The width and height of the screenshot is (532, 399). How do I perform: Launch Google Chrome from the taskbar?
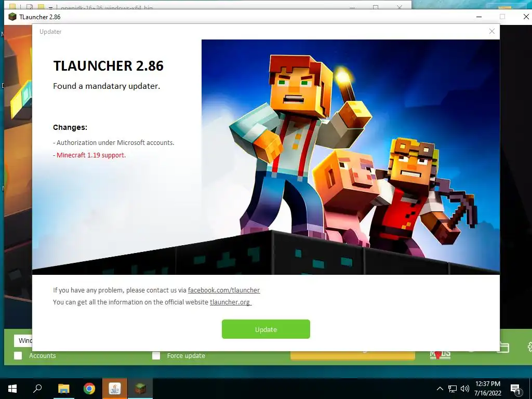click(89, 389)
